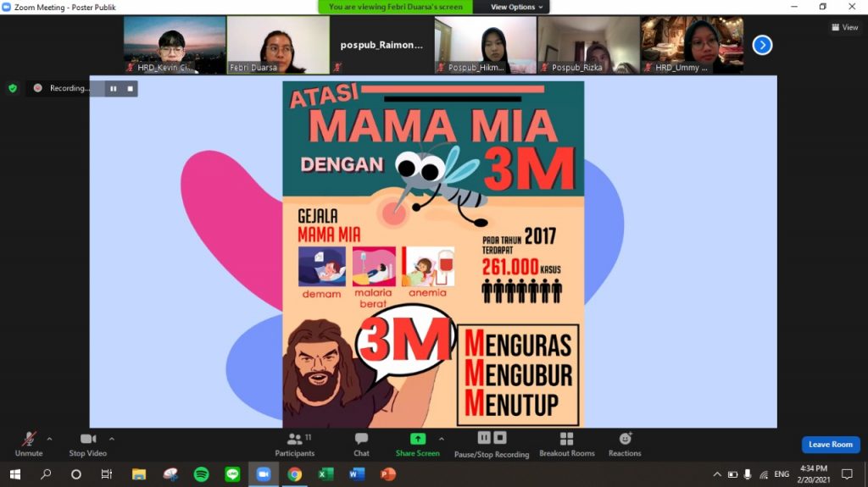Open the Windows Start menu
Viewport: 868px width, 487px height.
15,474
